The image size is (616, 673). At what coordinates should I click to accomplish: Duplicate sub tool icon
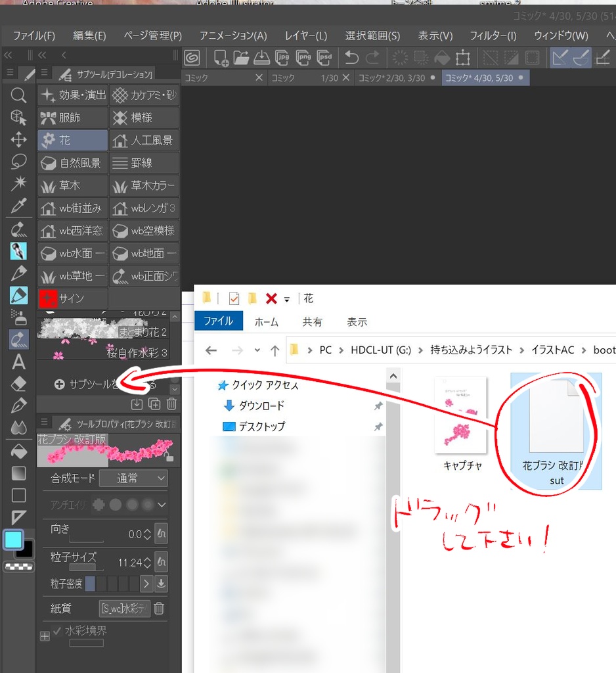pyautogui.click(x=154, y=404)
